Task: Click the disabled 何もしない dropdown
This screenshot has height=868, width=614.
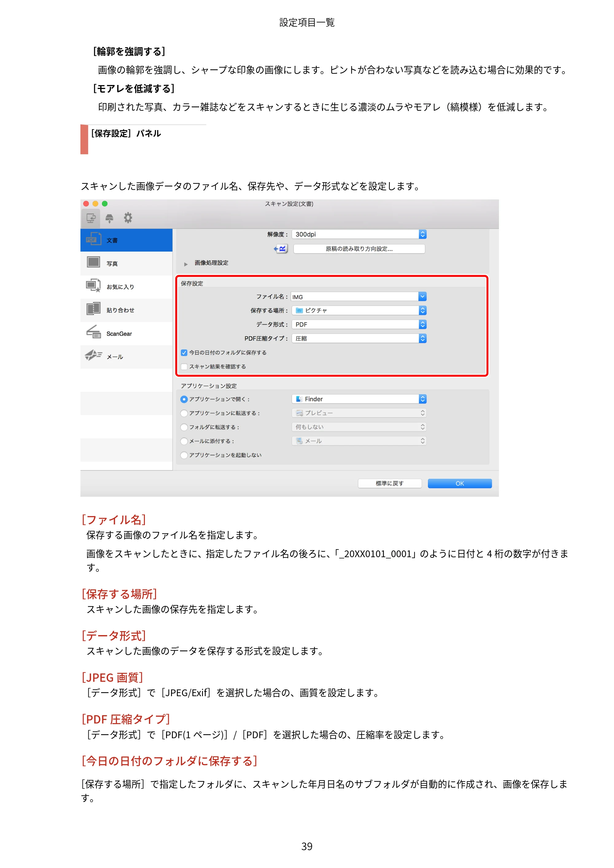Action: [x=359, y=427]
